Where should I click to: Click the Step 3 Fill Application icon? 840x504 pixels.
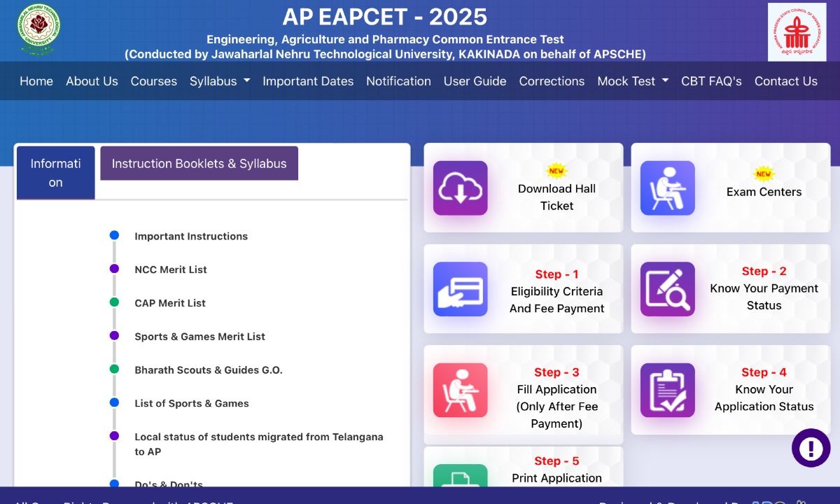(460, 390)
